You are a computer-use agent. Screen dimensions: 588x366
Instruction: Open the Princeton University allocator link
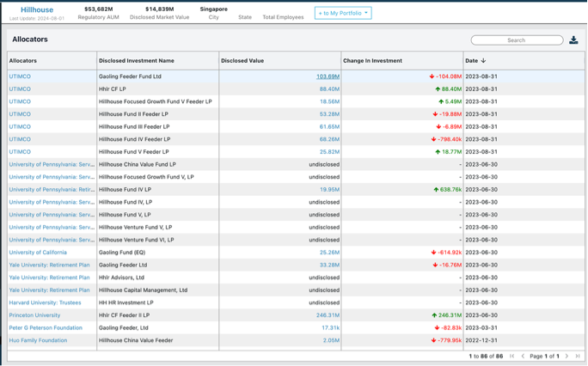pyautogui.click(x=35, y=315)
